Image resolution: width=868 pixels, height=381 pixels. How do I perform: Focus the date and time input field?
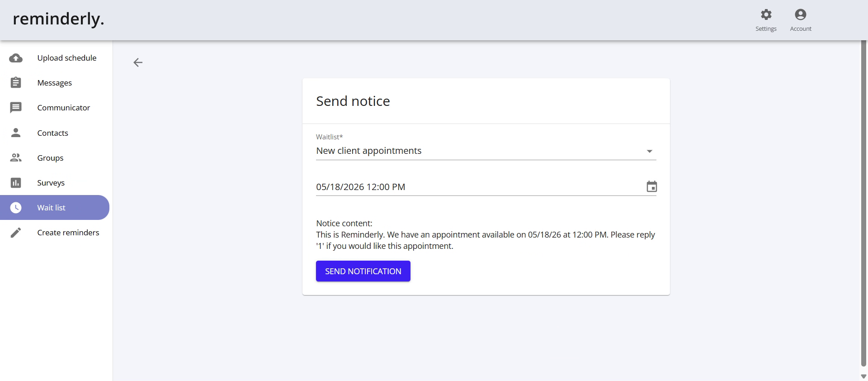[479, 187]
